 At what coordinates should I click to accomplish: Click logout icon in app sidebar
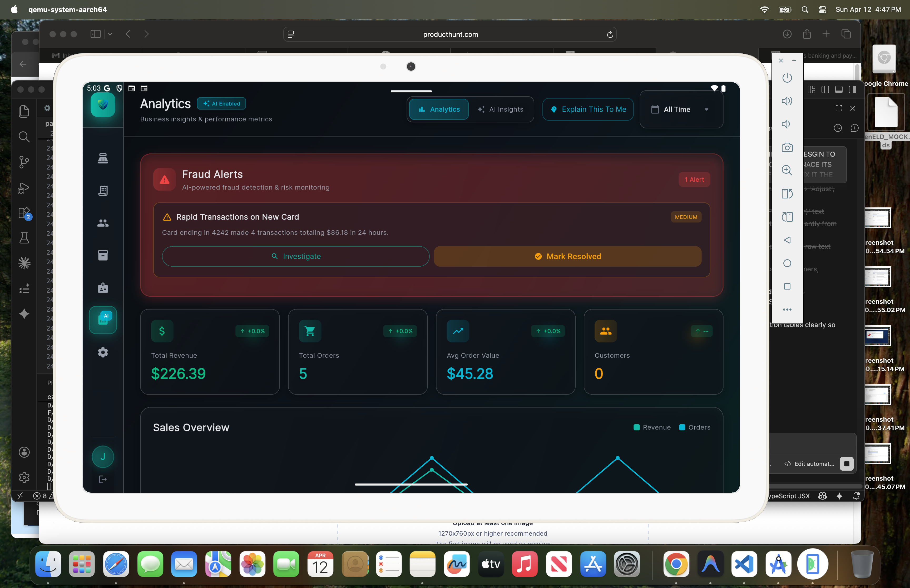pos(103,479)
